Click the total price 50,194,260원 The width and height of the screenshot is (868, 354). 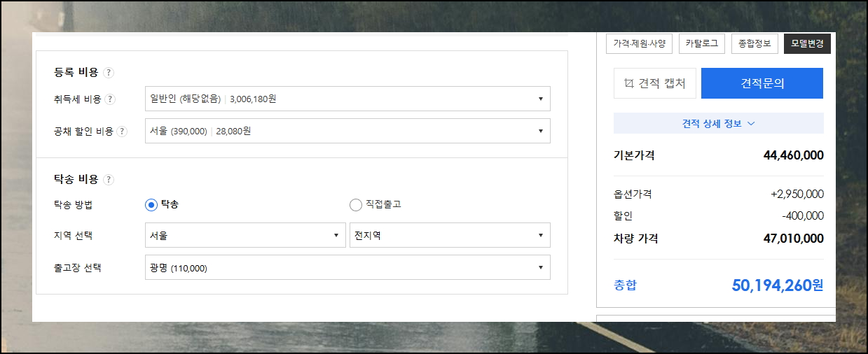(778, 285)
